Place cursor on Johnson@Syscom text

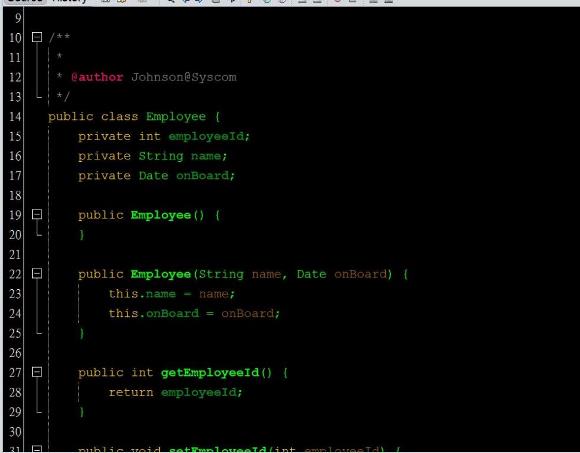tap(183, 77)
